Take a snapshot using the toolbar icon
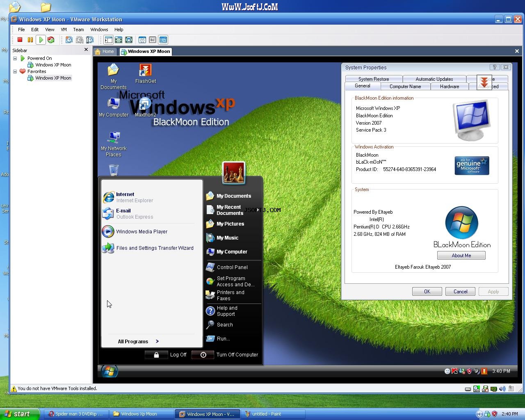525x420 pixels. 69,40
